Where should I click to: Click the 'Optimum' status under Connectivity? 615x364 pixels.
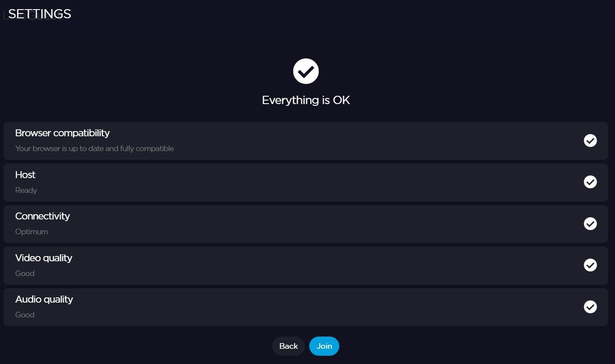click(x=31, y=232)
